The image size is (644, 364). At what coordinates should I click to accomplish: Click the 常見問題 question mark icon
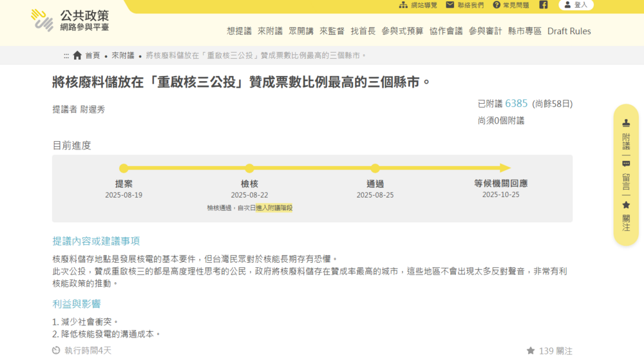coord(497,5)
